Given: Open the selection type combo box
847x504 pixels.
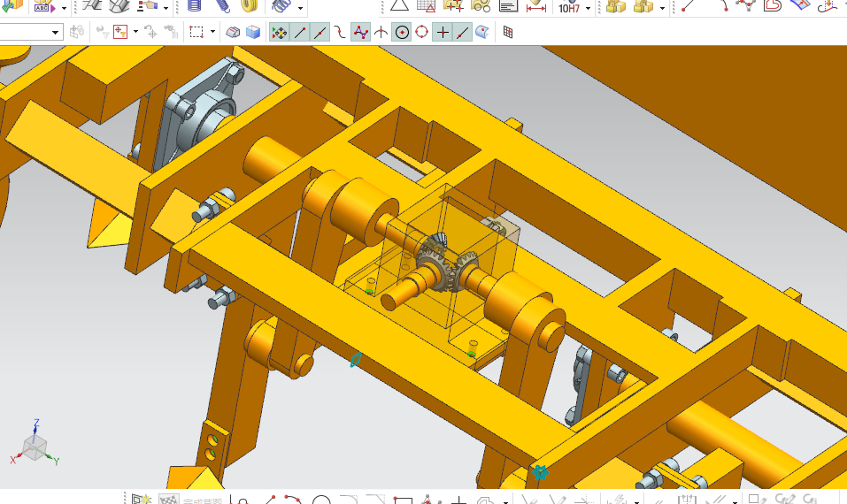Looking at the screenshot, I should pos(31,33).
